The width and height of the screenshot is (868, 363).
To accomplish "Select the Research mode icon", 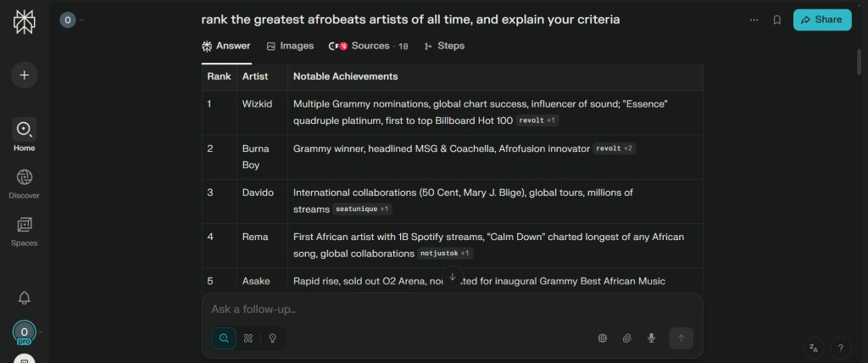I will (x=248, y=338).
